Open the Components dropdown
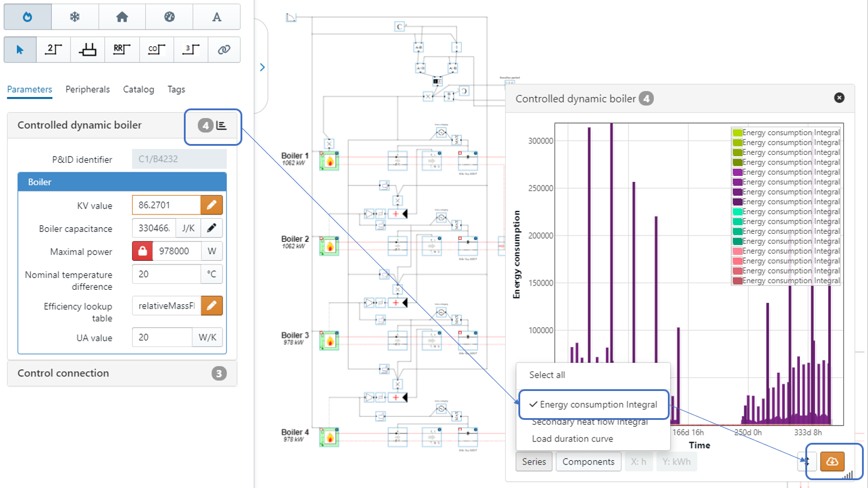The height and width of the screenshot is (488, 868). coord(588,462)
